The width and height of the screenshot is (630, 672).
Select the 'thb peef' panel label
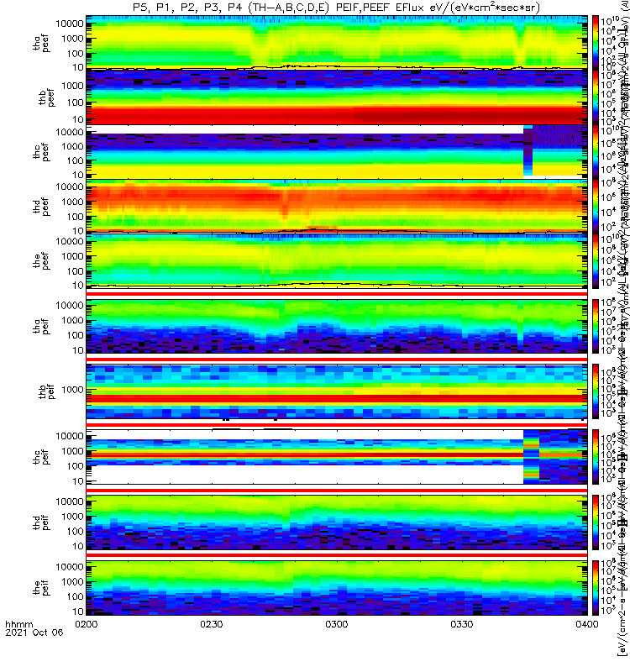pos(46,97)
